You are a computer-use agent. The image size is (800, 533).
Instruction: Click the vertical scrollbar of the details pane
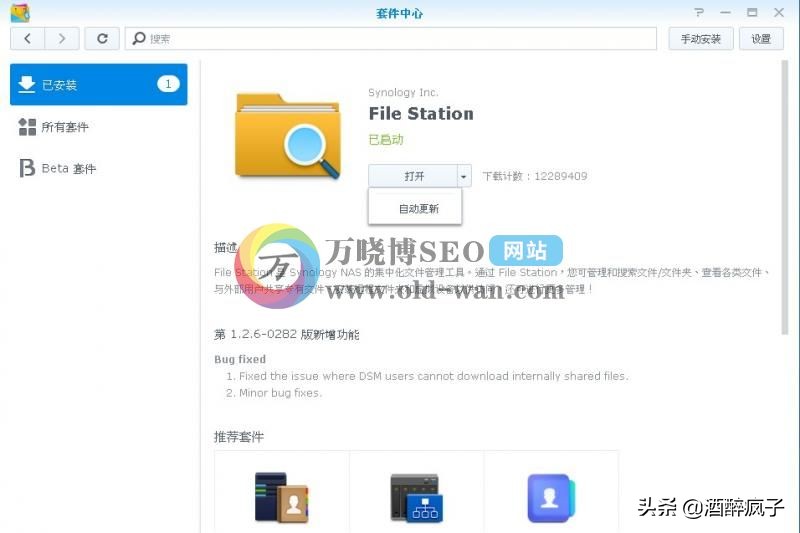pyautogui.click(x=785, y=198)
